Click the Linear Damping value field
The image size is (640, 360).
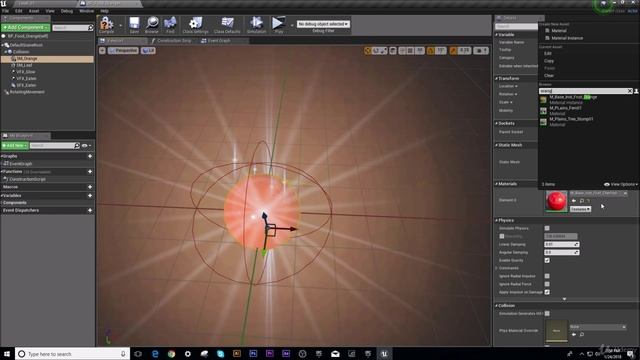pyautogui.click(x=561, y=244)
